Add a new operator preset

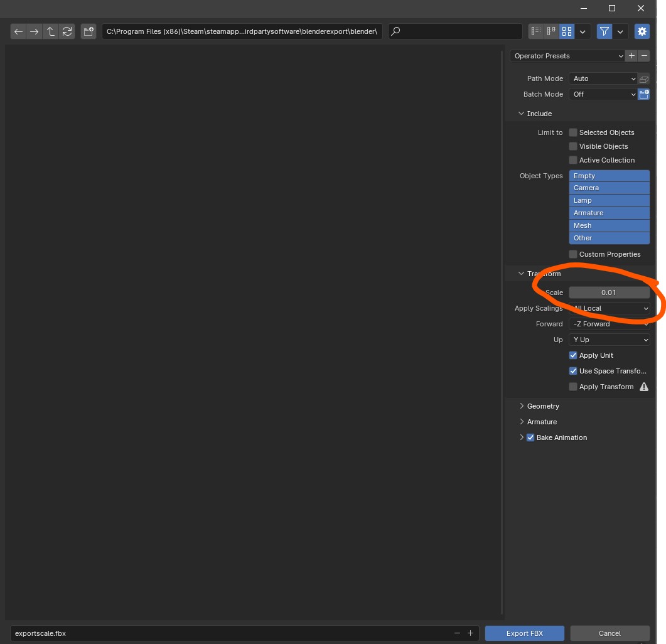click(632, 56)
